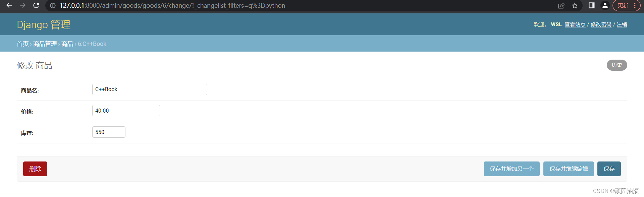Image resolution: width=644 pixels, height=197 pixels.
Task: Click the share page icon in address bar
Action: click(561, 6)
